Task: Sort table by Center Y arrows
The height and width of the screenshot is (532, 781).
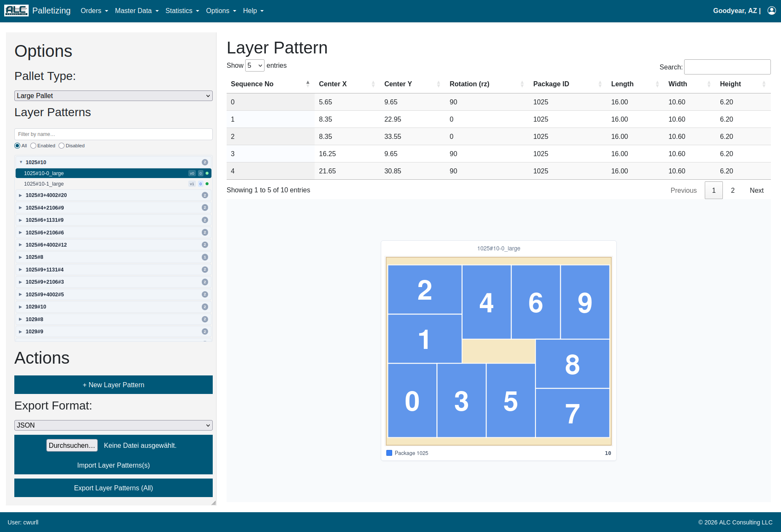Action: (439, 84)
